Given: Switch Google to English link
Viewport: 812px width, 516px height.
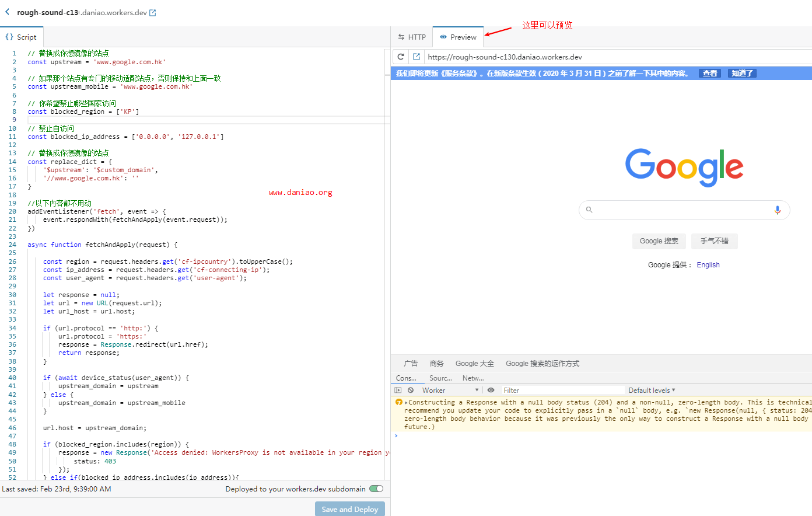Looking at the screenshot, I should point(708,265).
